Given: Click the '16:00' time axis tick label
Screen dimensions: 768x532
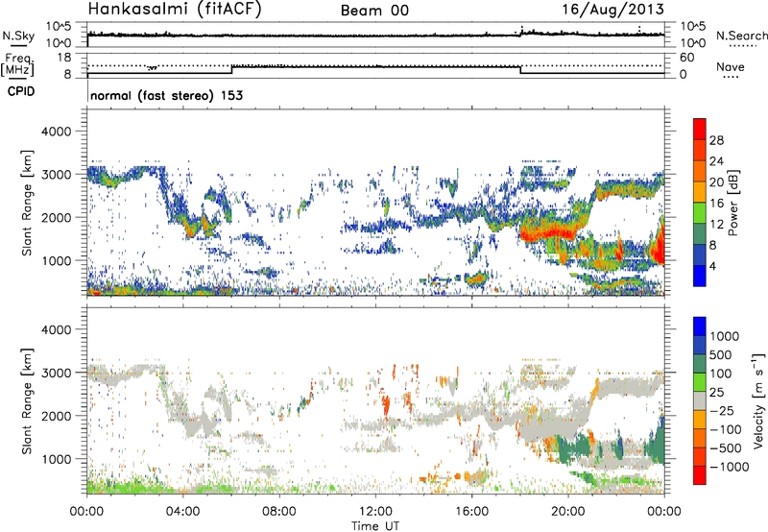Looking at the screenshot, I should point(471,512).
